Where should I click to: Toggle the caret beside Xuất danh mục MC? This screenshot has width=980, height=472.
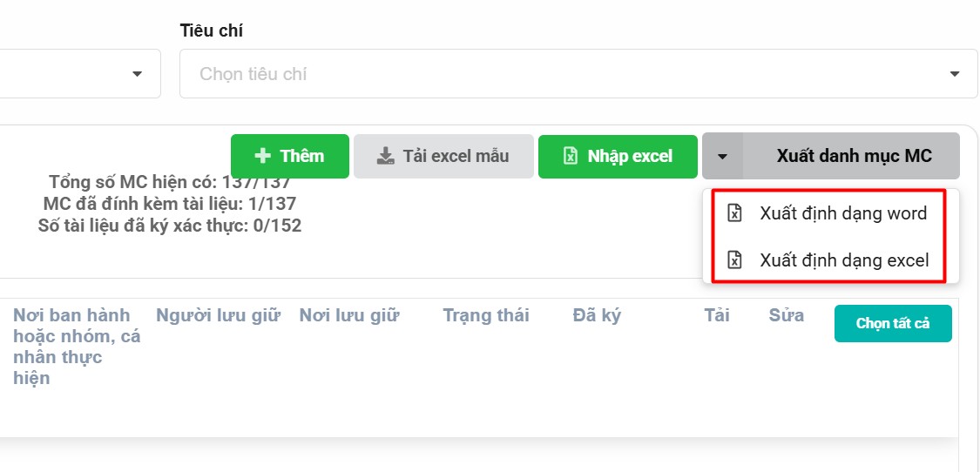[722, 157]
